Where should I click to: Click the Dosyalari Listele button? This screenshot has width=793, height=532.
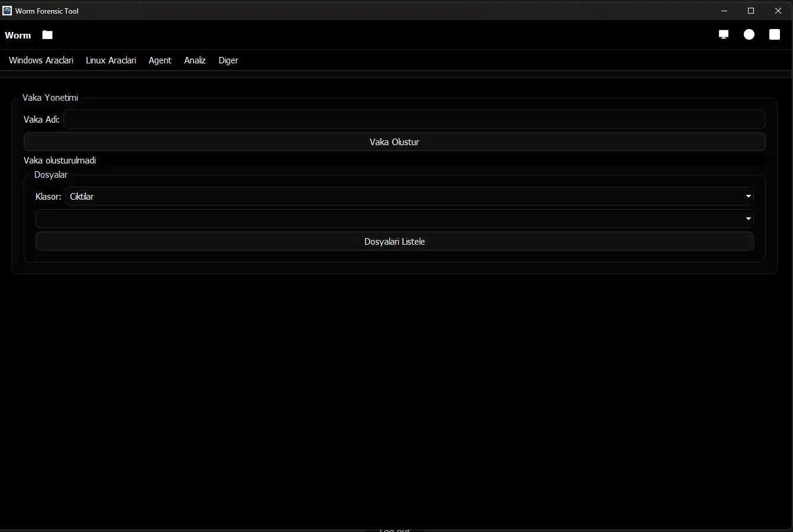point(395,242)
